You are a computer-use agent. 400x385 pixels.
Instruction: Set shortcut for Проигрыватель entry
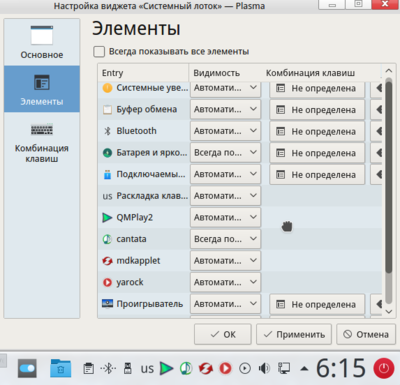[x=317, y=305]
